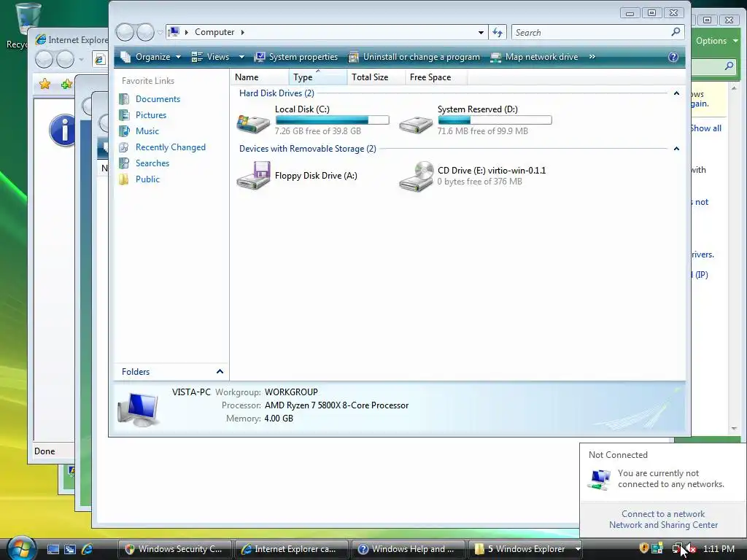Click Favorites star in Internet Explorer window
This screenshot has width=747, height=560.
coord(44,85)
